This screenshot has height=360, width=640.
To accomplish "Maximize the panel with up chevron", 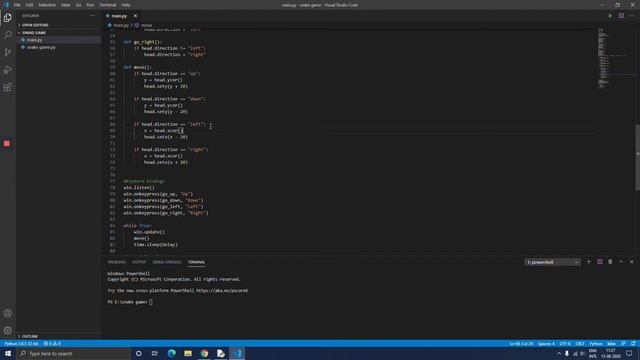I will [621, 262].
